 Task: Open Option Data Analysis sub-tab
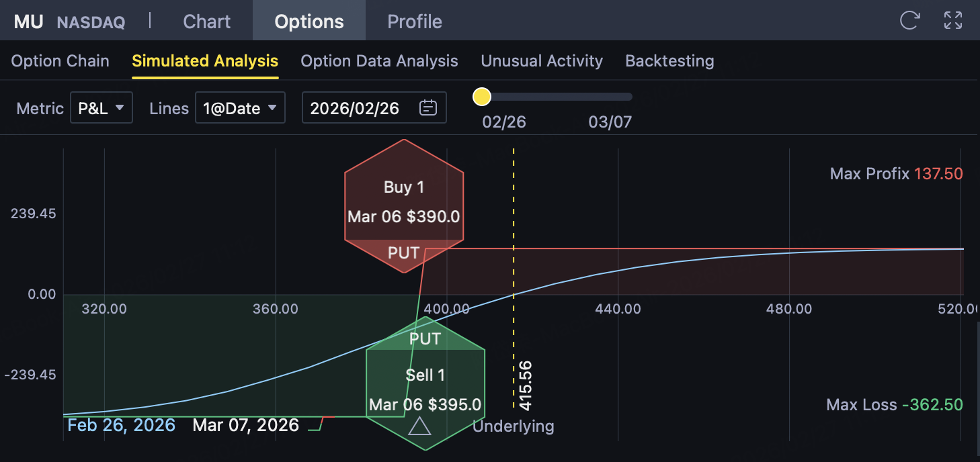[379, 61]
